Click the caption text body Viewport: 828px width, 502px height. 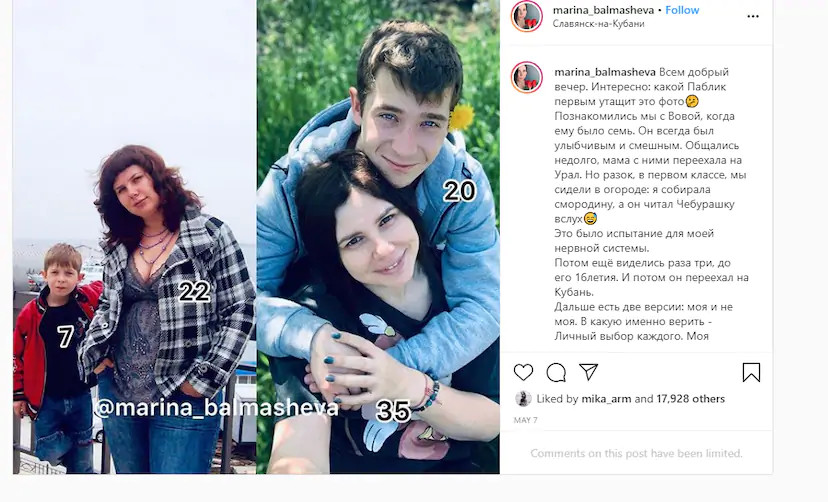[651, 204]
